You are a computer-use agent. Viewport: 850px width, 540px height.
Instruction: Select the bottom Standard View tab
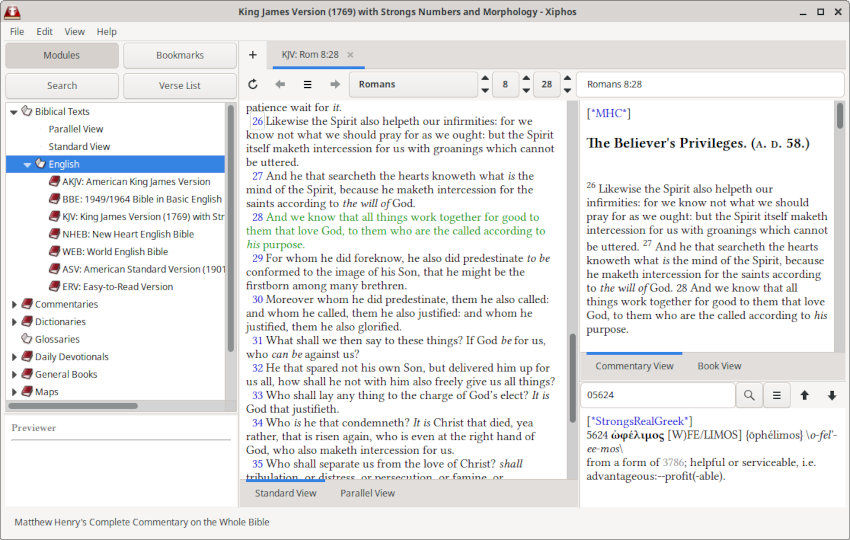[x=286, y=493]
